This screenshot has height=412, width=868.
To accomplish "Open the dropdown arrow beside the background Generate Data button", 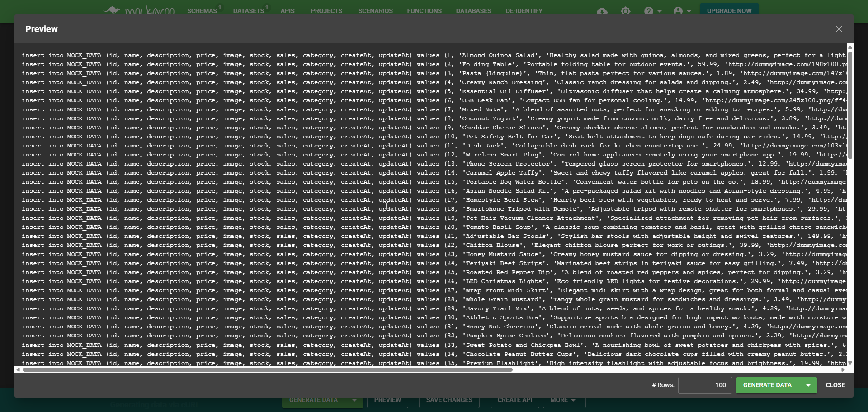I will coord(354,400).
